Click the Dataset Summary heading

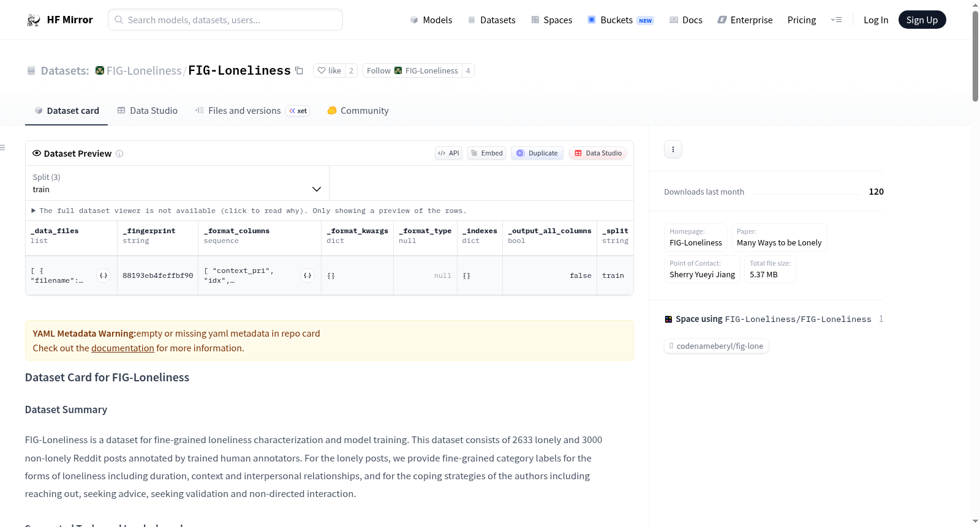66,409
